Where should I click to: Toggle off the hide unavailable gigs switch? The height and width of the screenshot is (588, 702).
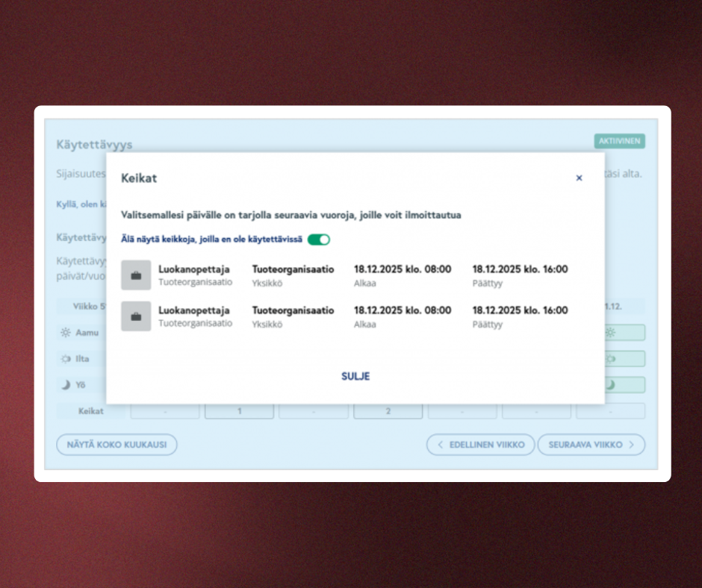[319, 240]
